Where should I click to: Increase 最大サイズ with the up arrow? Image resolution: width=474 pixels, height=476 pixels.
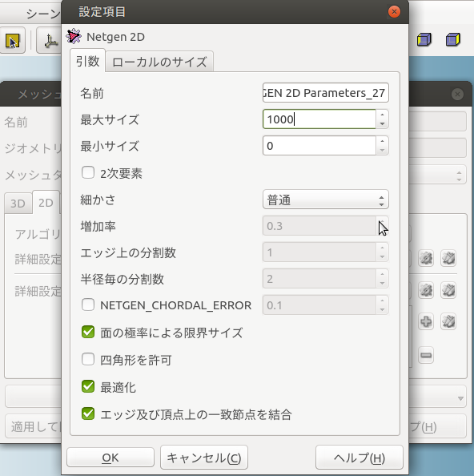point(382,115)
